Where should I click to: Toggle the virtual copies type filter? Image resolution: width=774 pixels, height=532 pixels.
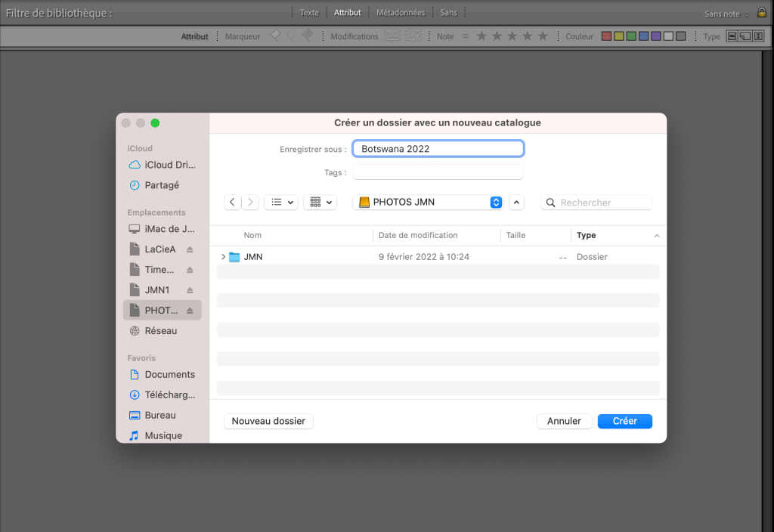pos(745,36)
